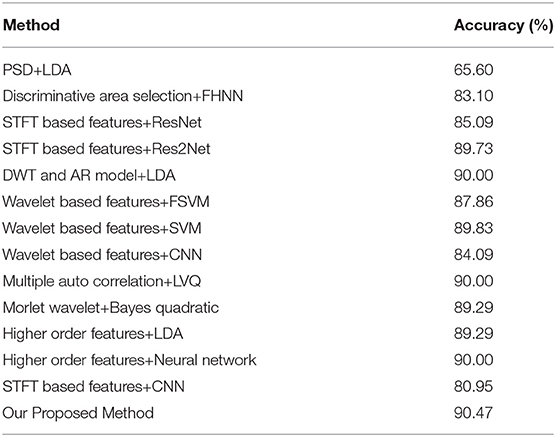
Task: Click the Accuracy (%) column header
Action: click(x=504, y=26)
